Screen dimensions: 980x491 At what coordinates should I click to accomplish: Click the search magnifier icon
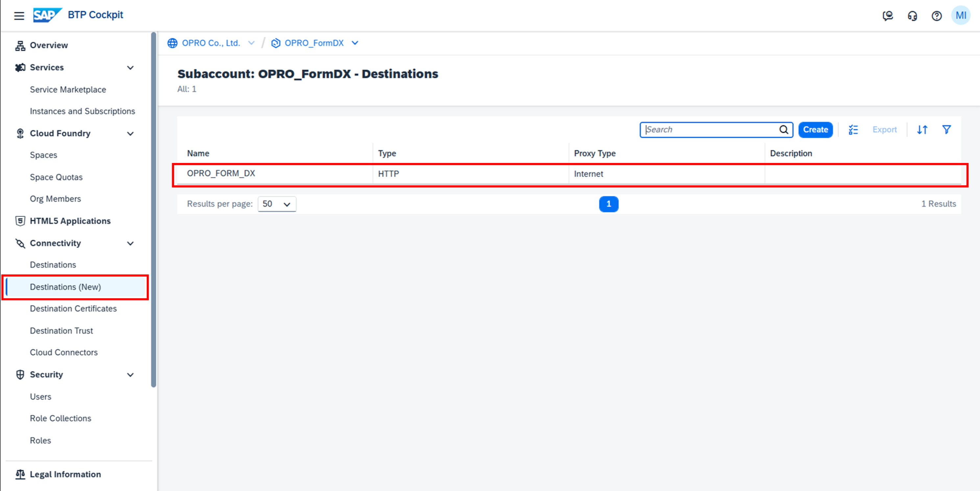tap(784, 130)
